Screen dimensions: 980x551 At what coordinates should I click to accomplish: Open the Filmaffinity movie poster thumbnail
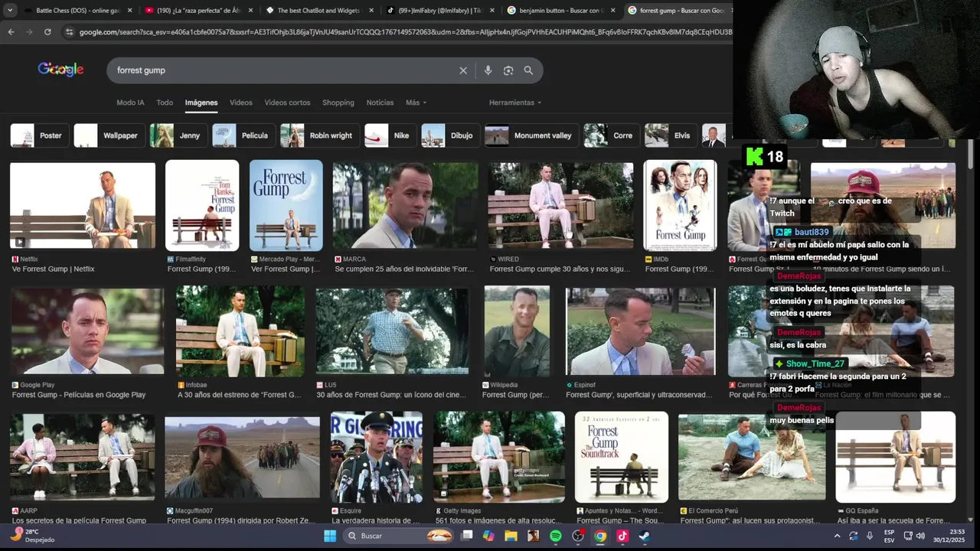(x=202, y=205)
